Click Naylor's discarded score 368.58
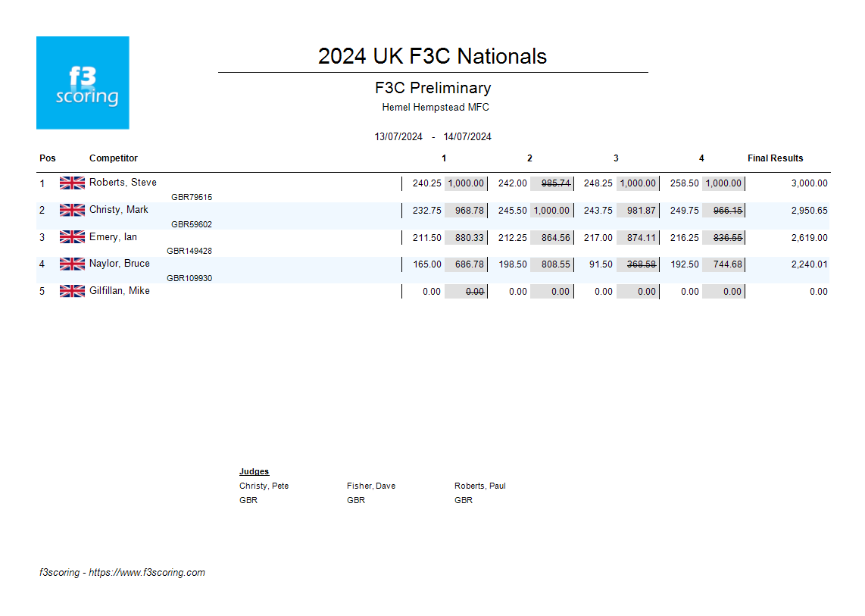The image size is (865, 616). tap(641, 264)
